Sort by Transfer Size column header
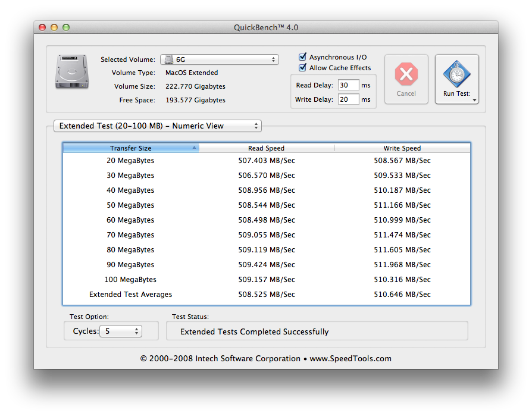Screen dimensions: 532x416 click(131, 148)
